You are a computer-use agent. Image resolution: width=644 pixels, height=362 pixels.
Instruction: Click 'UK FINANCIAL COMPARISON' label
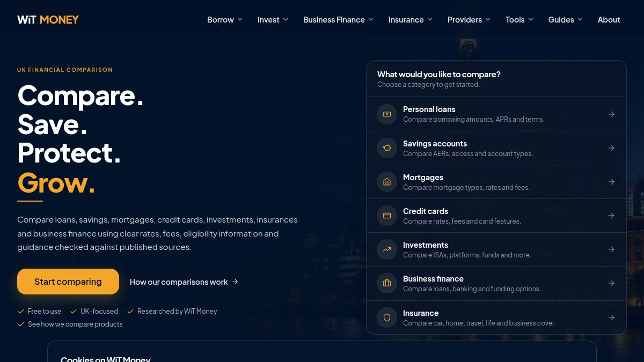pos(65,70)
